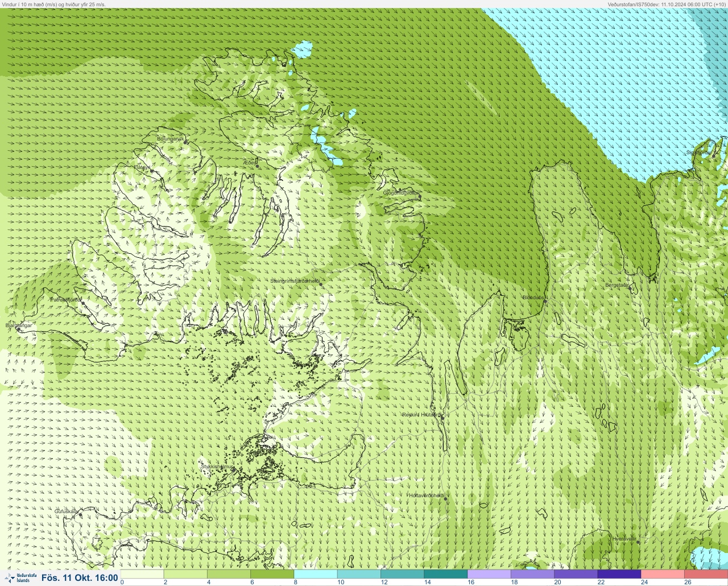Click the Stykkishólmur station label
This screenshot has height=586, width=728.
[217, 467]
